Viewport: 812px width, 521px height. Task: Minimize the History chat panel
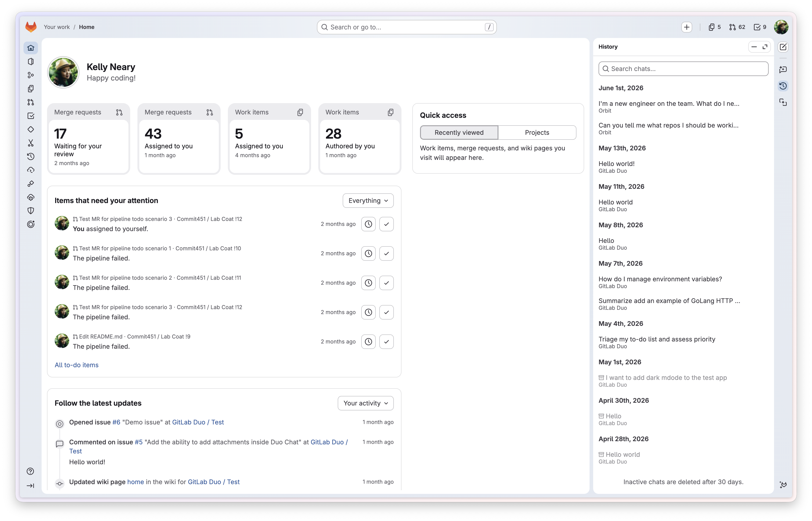754,47
